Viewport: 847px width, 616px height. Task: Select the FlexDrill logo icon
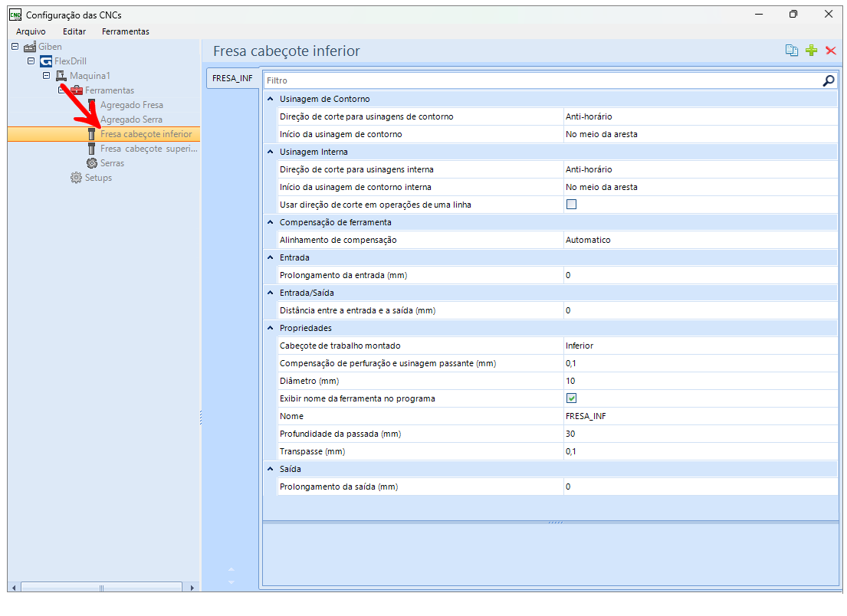46,61
